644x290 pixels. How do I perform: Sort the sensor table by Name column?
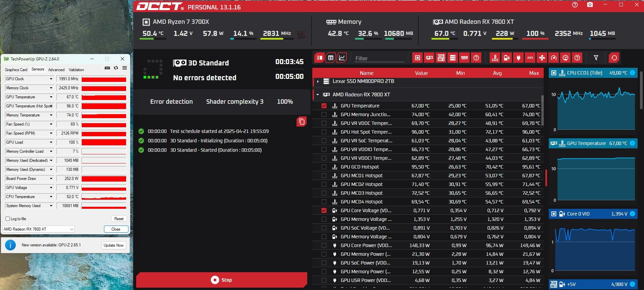point(367,73)
